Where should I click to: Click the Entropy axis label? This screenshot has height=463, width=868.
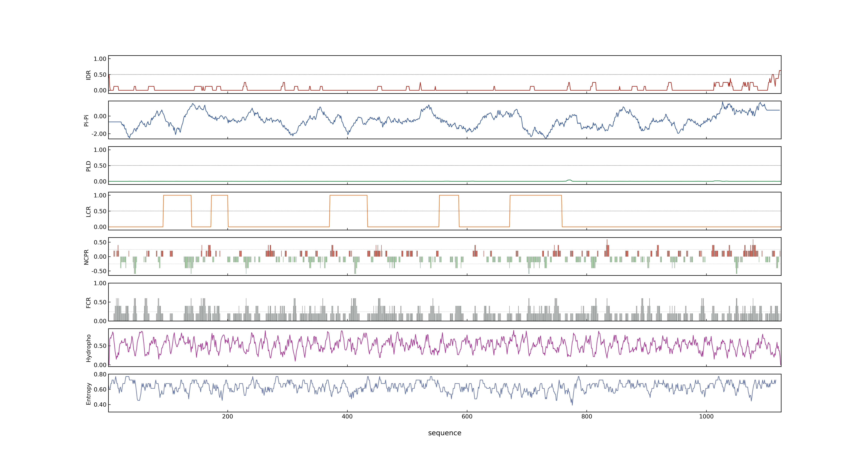[x=89, y=394]
